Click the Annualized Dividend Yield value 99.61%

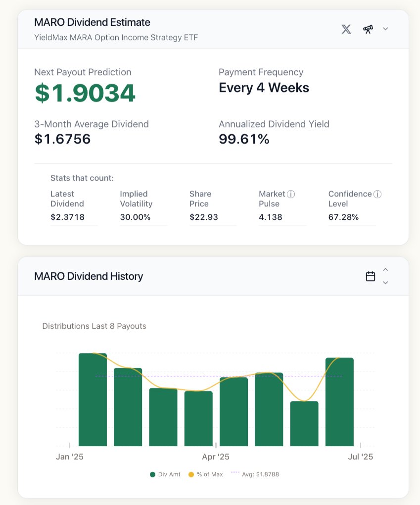(244, 139)
